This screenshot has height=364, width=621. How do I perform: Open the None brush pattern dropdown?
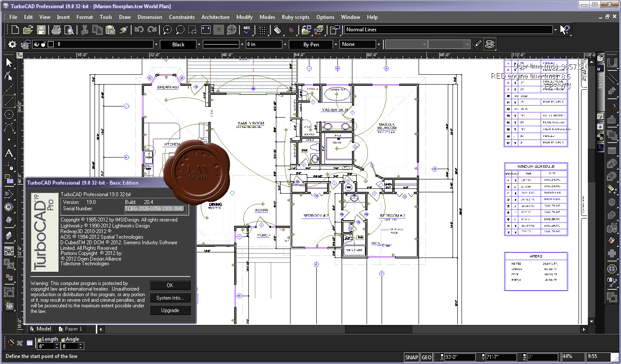[x=379, y=44]
